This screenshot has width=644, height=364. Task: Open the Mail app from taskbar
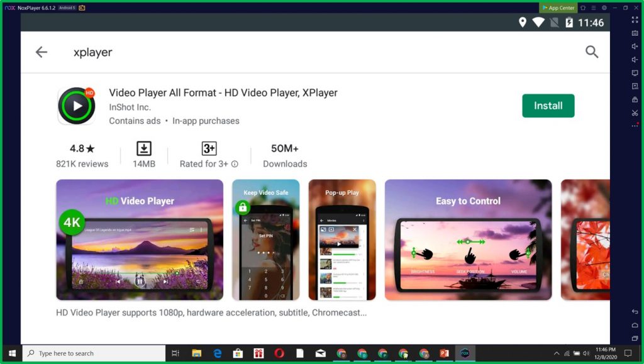pyautogui.click(x=320, y=353)
